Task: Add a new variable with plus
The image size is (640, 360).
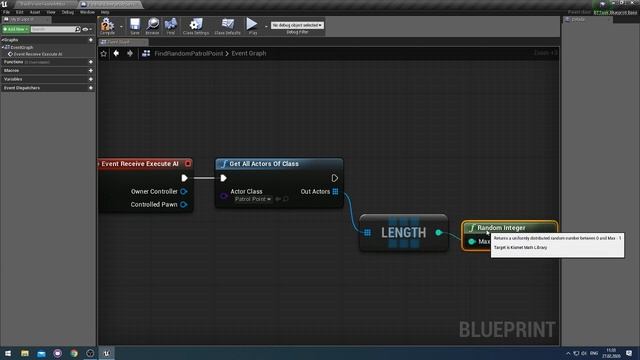Action: [91, 79]
